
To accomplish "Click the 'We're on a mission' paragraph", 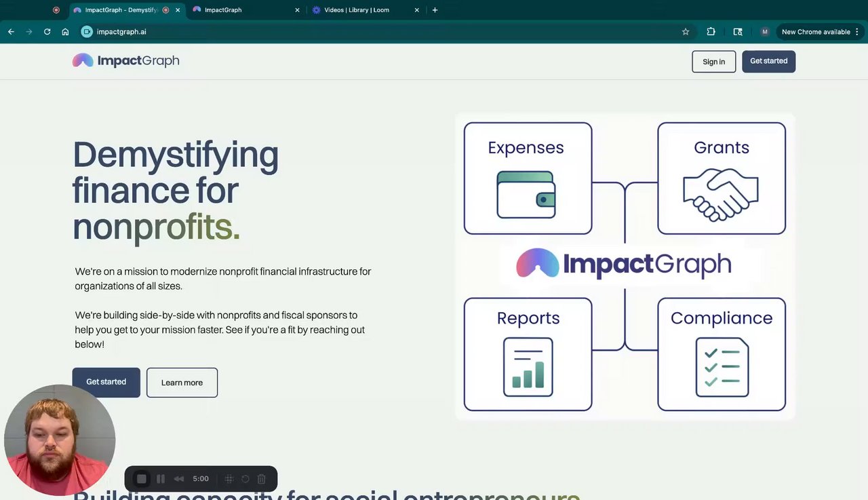I will coord(223,279).
